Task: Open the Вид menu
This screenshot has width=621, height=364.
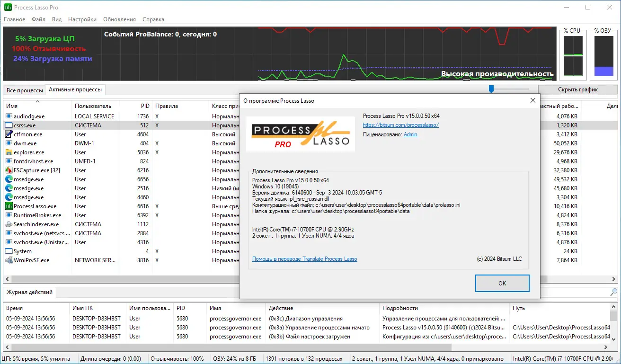Action: click(57, 19)
